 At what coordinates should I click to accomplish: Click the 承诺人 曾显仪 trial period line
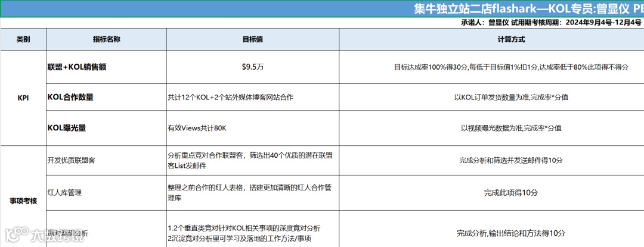pos(551,23)
